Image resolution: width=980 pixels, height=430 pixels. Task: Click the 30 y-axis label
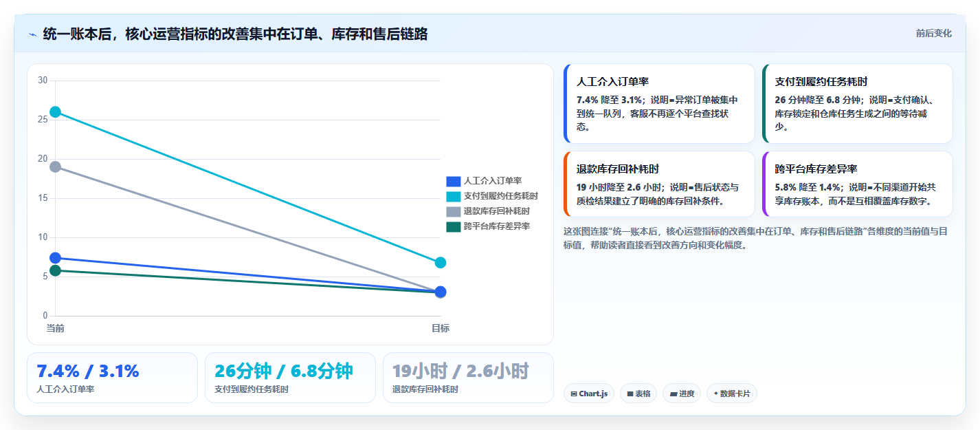[43, 80]
